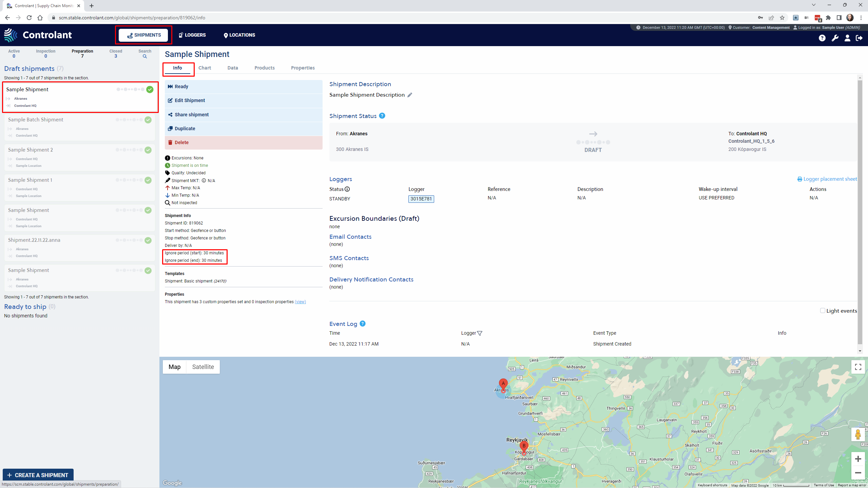The image size is (868, 488).
Task: Switch to the Chart tab
Action: [x=205, y=68]
